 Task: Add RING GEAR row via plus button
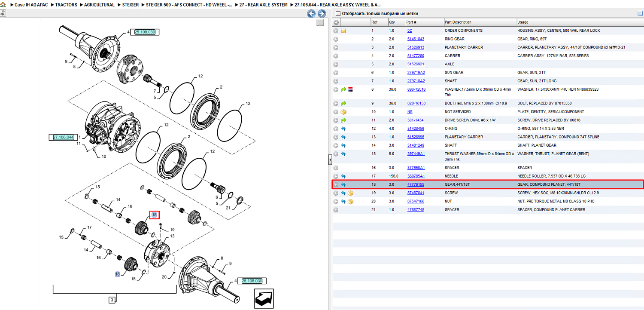point(336,39)
